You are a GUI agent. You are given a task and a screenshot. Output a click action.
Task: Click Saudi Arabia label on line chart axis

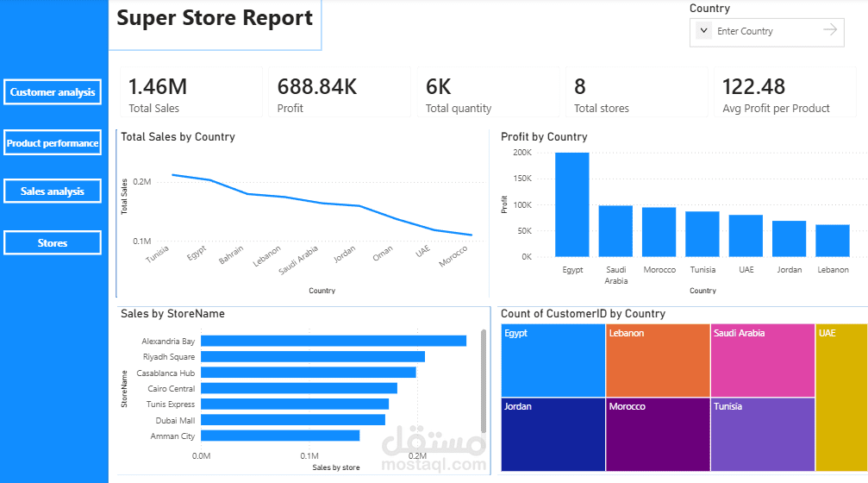[298, 260]
